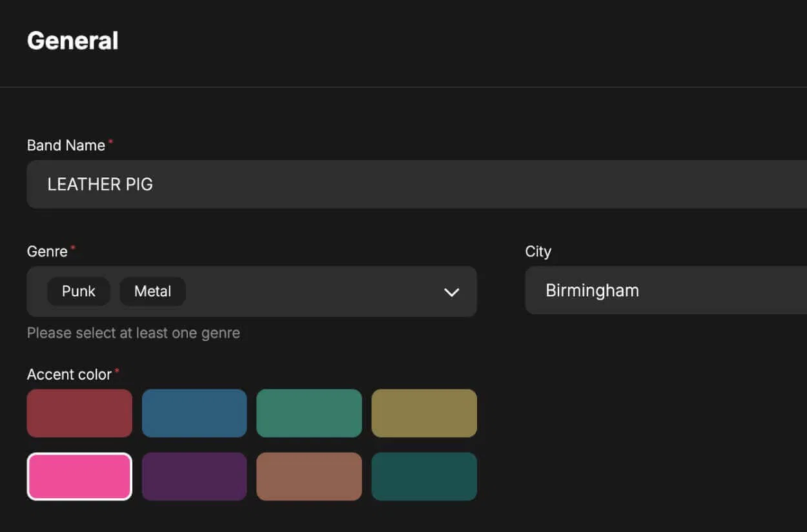Select the dark red accent color swatch
This screenshot has width=807, height=532.
(x=79, y=413)
